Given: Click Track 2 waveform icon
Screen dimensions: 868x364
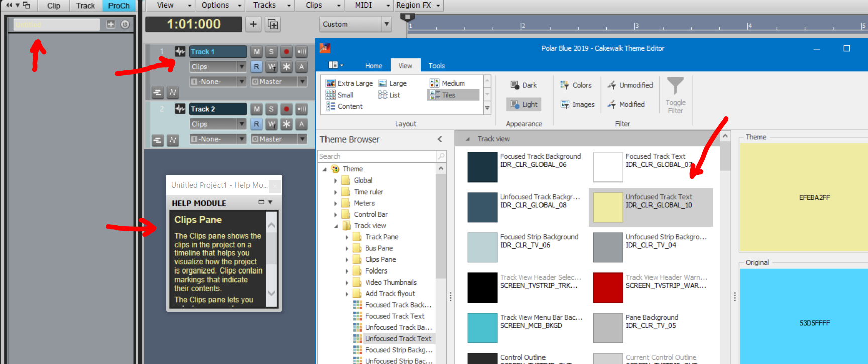Looking at the screenshot, I should 180,109.
